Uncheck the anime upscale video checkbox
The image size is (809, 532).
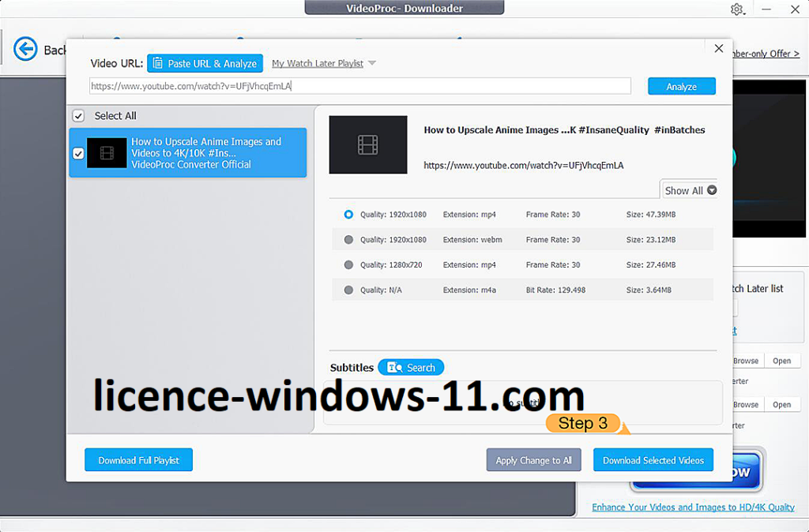point(78,153)
